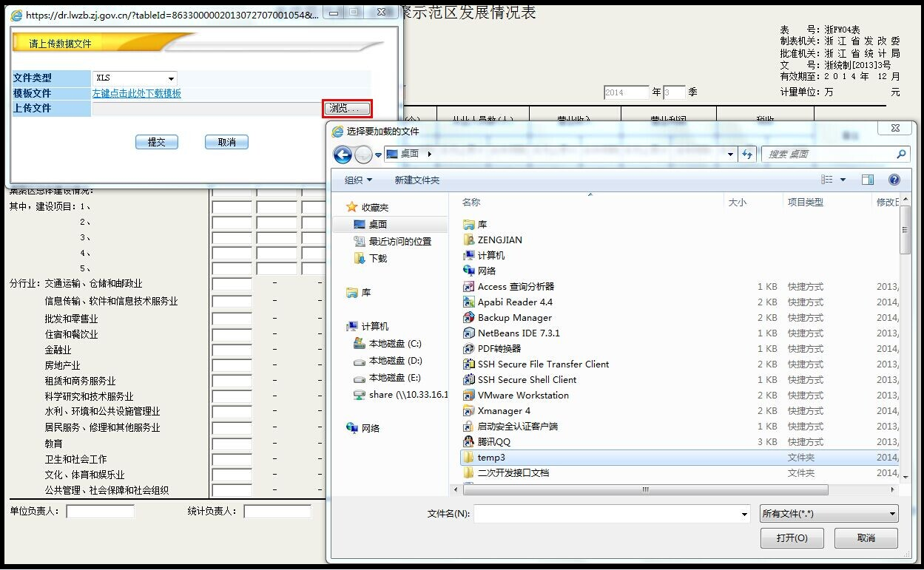Select the ZENGJIAN user folder icon
This screenshot has height=570, width=924.
468,240
